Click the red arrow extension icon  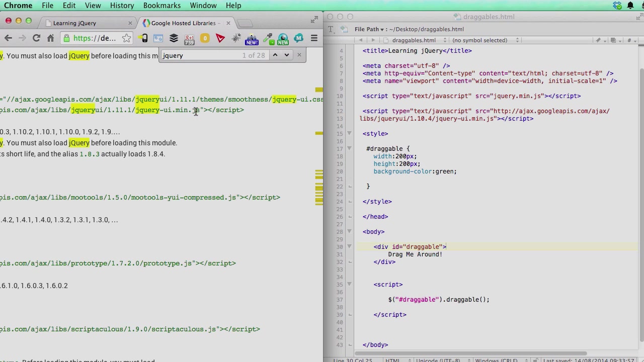220,38
